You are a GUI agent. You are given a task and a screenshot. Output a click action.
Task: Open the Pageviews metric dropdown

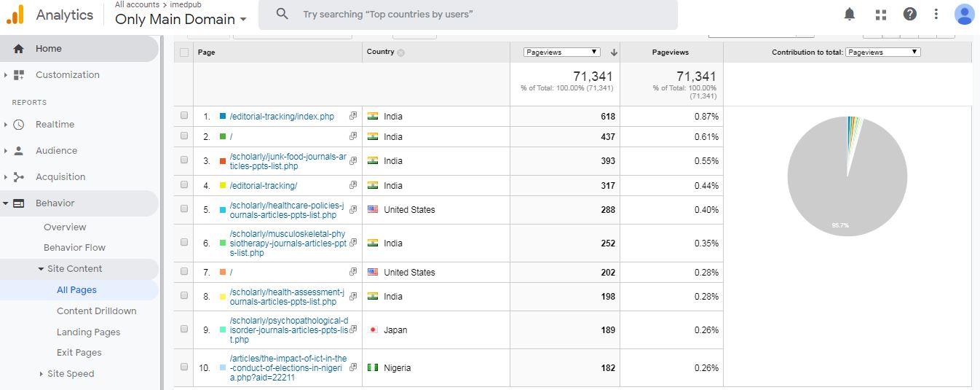pos(561,52)
